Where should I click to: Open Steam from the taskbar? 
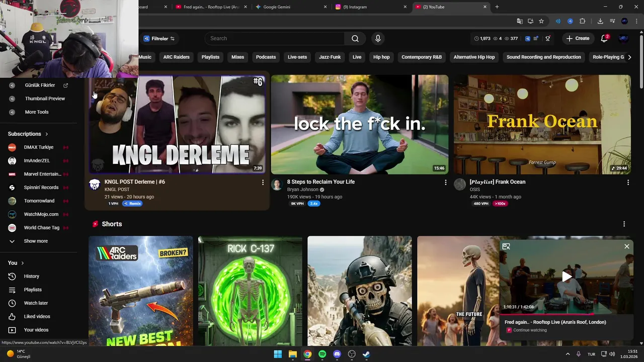coord(367,354)
